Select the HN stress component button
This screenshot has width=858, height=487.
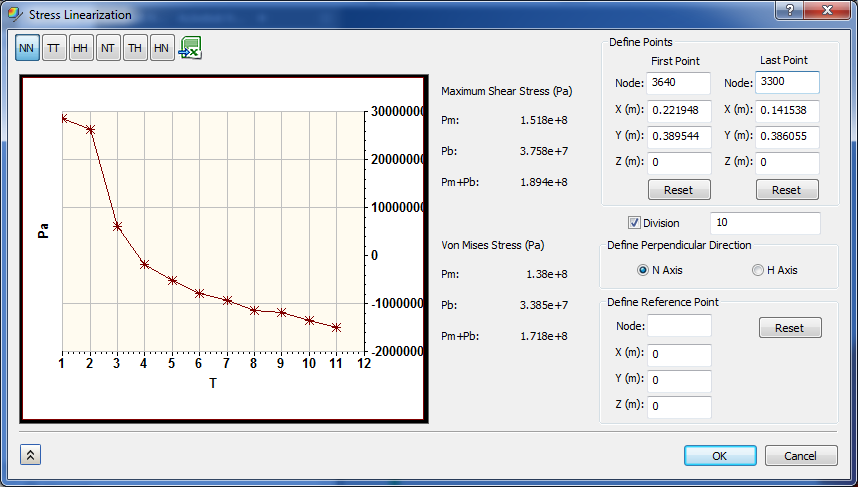point(162,49)
